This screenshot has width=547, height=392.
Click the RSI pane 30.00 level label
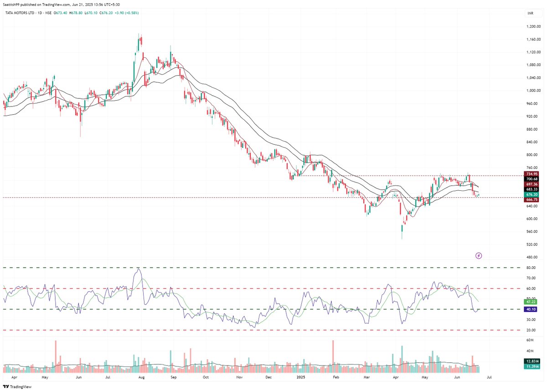point(531,320)
